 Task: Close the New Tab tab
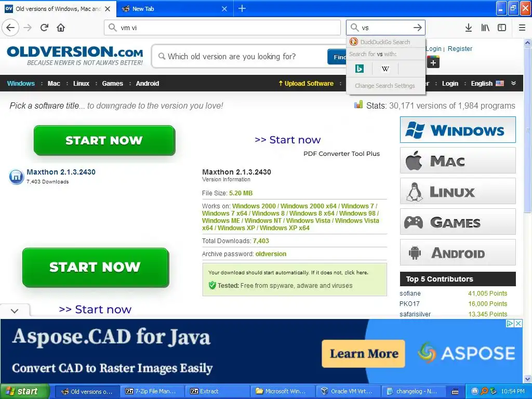tap(224, 9)
